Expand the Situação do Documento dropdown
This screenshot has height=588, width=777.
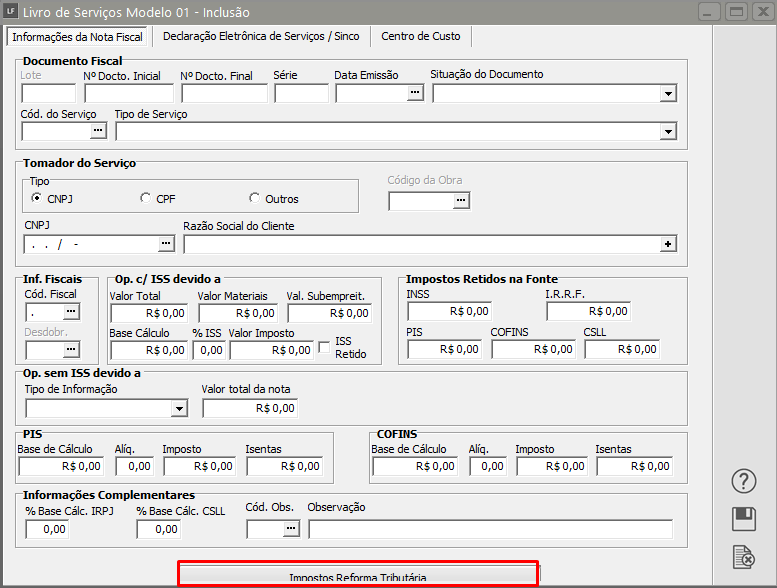(x=668, y=94)
